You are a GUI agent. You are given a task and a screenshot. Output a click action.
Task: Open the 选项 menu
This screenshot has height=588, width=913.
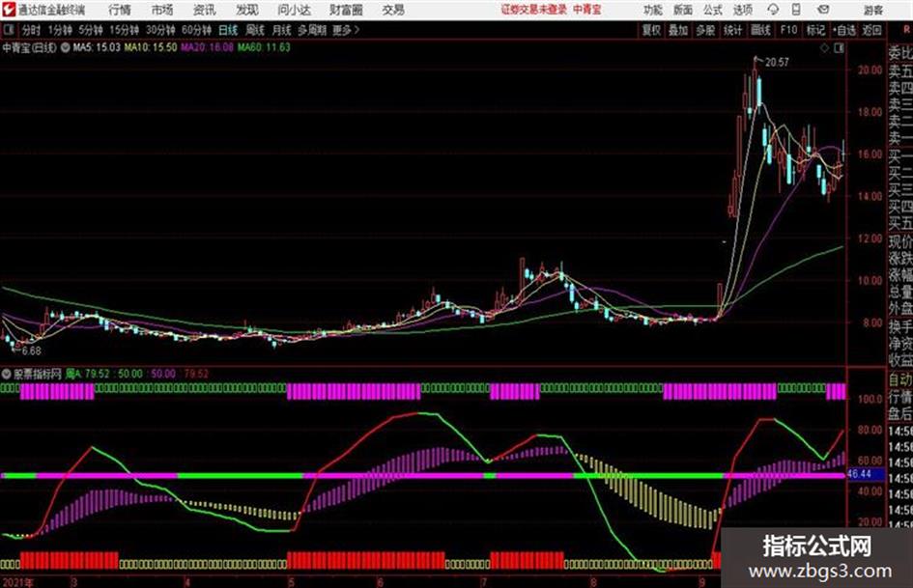tap(743, 10)
